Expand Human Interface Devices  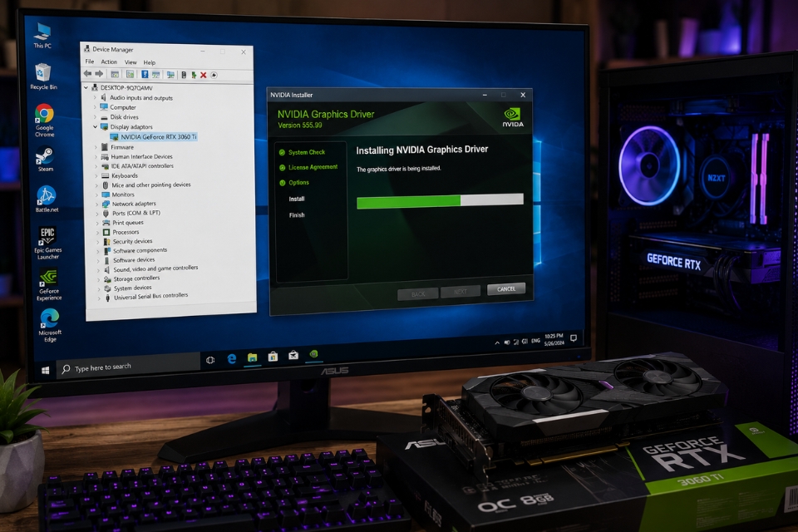[x=96, y=157]
